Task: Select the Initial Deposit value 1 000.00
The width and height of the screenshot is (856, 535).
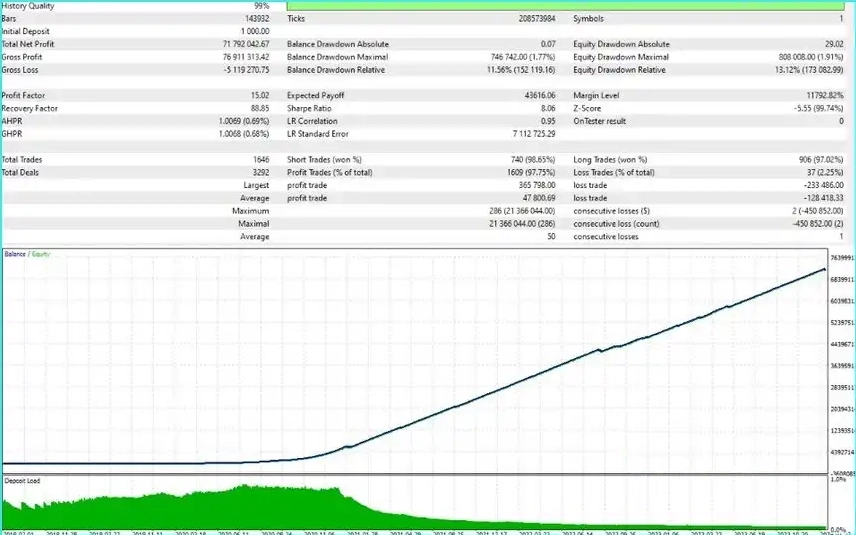Action: (255, 32)
